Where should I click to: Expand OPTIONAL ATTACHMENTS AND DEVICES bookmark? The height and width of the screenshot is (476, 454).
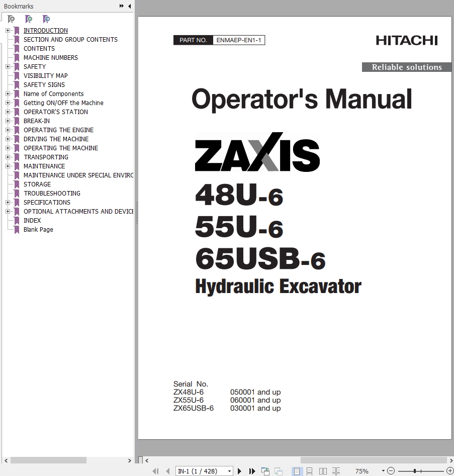click(8, 211)
